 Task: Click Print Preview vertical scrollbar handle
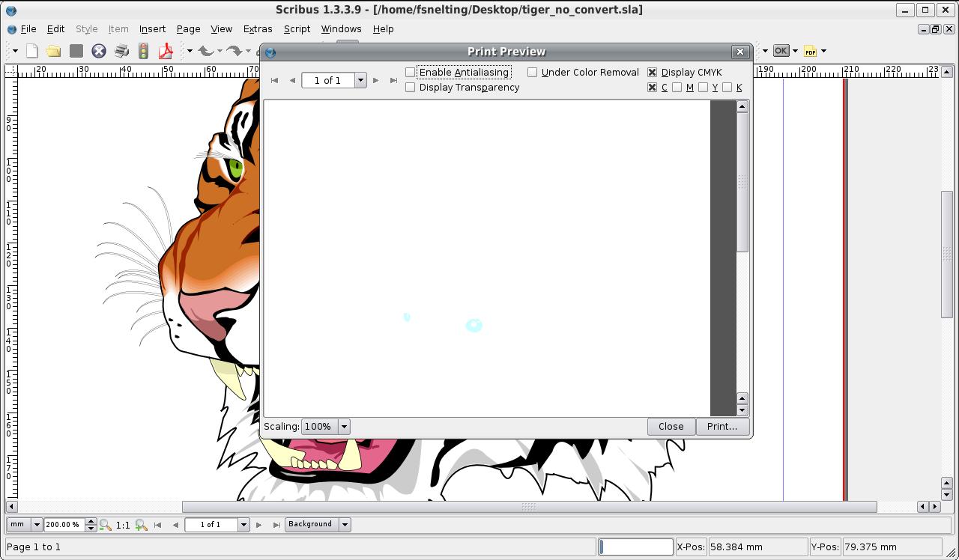pyautogui.click(x=742, y=182)
